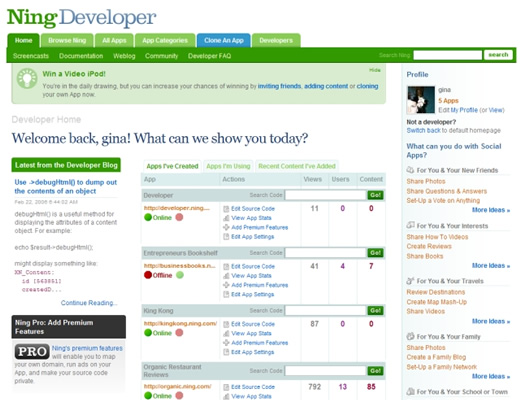Open the Home tab
This screenshot has height=400, width=520.
point(23,40)
